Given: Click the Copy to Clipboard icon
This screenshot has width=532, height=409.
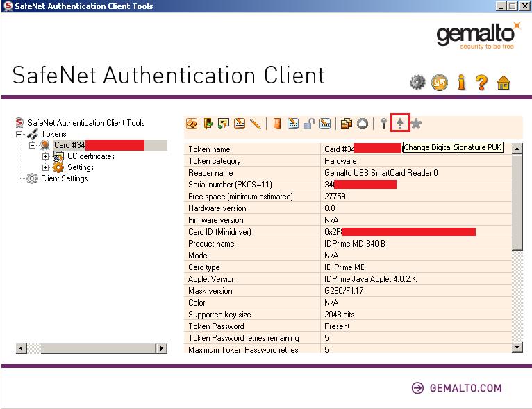Looking at the screenshot, I should (347, 124).
